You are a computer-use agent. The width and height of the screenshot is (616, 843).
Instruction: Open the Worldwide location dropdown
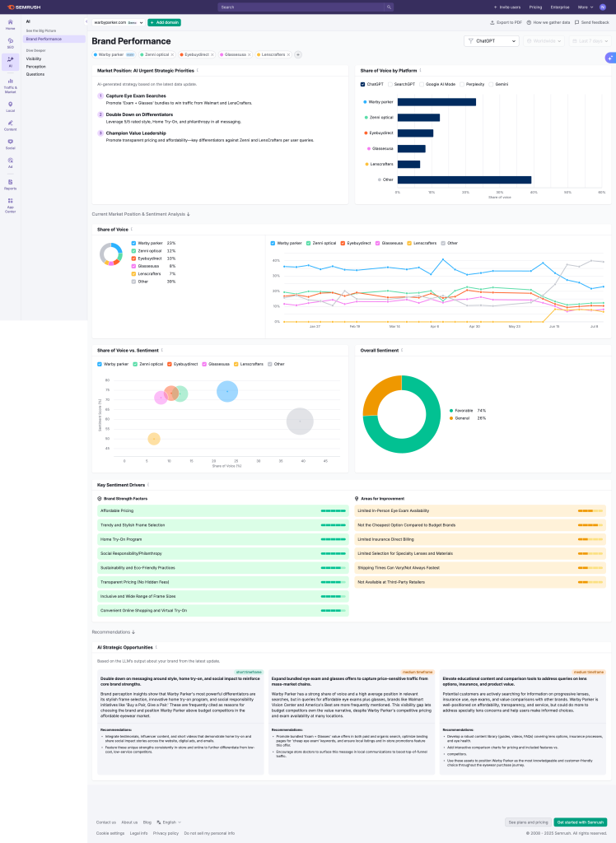click(544, 41)
